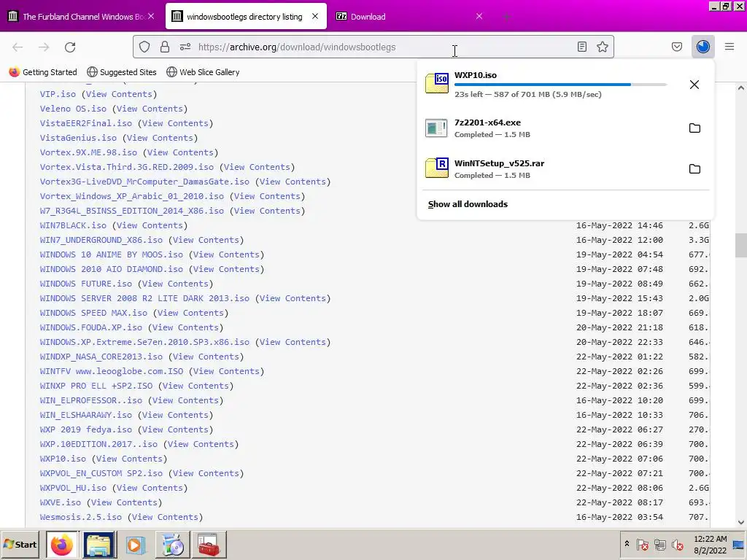Open Getting Started bookmark

(43, 72)
